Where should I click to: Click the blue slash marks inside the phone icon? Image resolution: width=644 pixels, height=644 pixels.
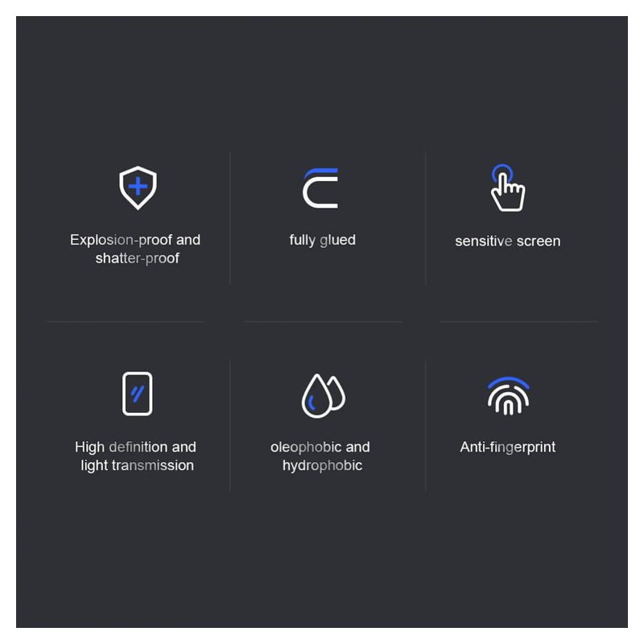pos(137,394)
